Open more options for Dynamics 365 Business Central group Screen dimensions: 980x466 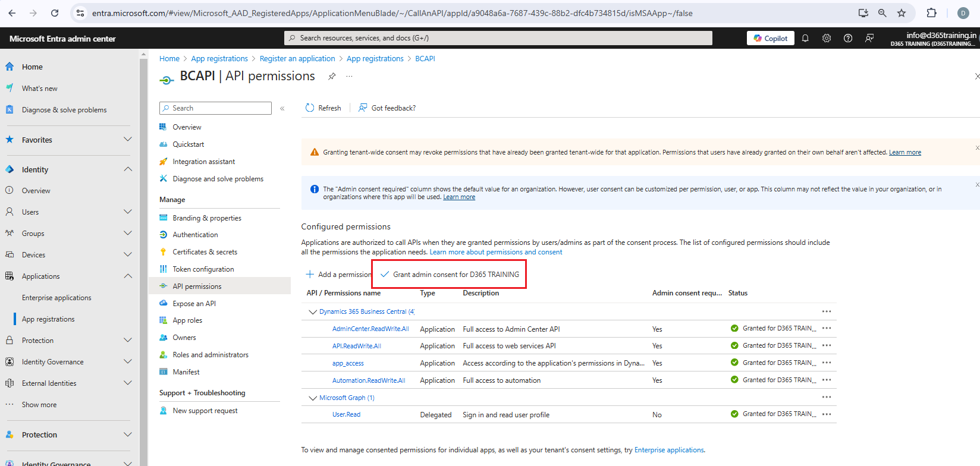(x=827, y=311)
